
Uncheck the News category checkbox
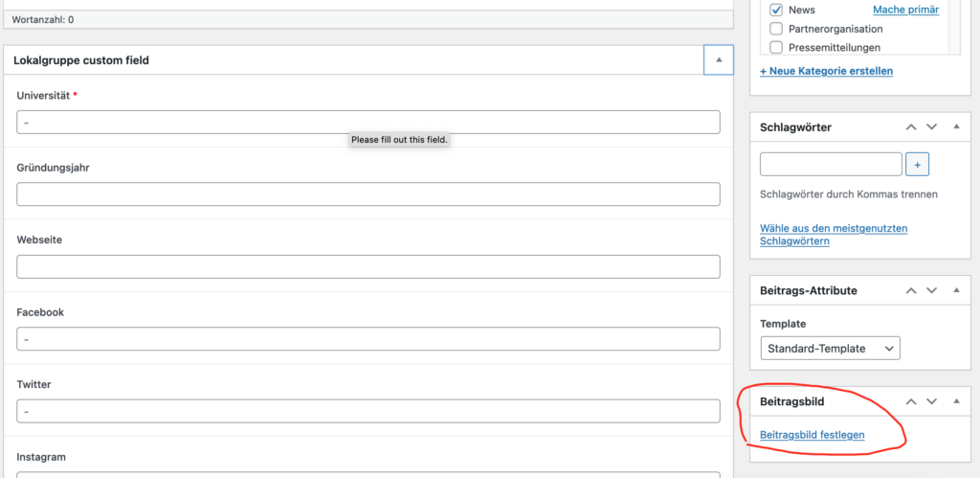coord(776,10)
